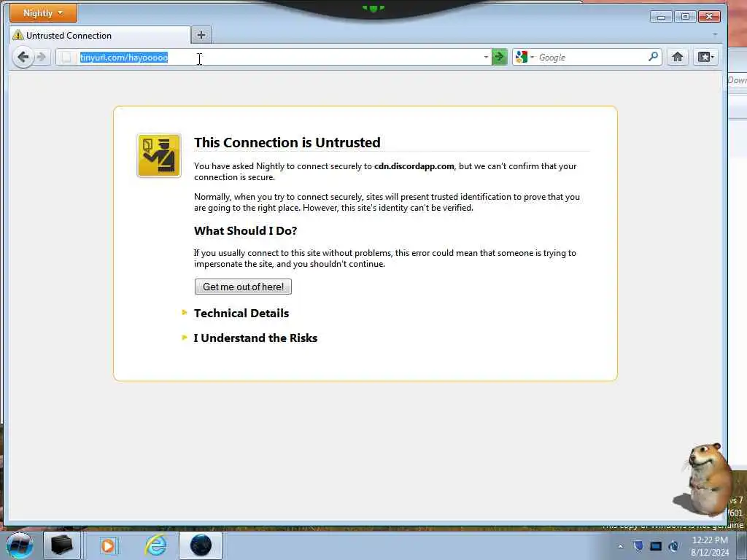Click the yellow passport officer warning icon
Screen dimensions: 747x560
(x=158, y=155)
